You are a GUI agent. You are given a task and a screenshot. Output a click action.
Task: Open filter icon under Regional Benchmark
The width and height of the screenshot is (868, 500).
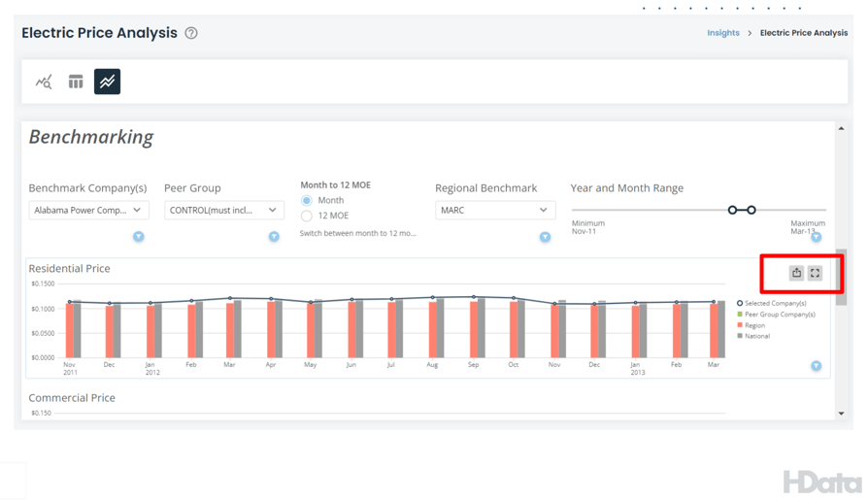546,237
